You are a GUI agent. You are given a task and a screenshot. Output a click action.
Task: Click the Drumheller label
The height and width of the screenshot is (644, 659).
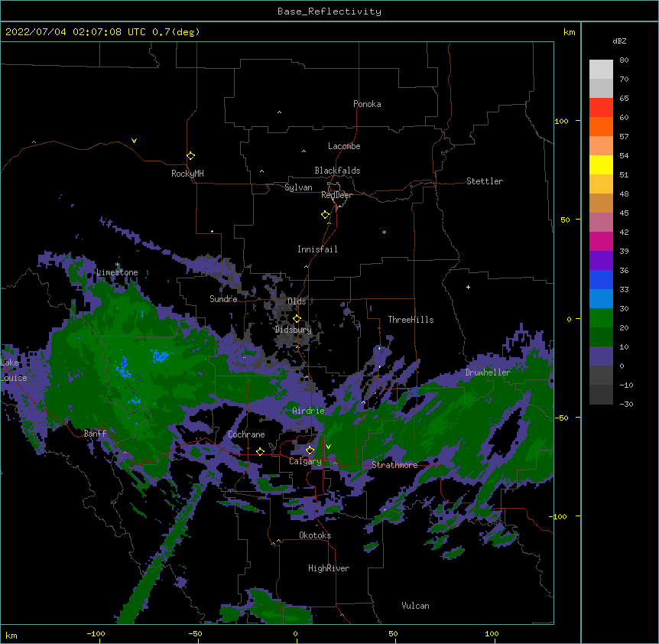[488, 372]
